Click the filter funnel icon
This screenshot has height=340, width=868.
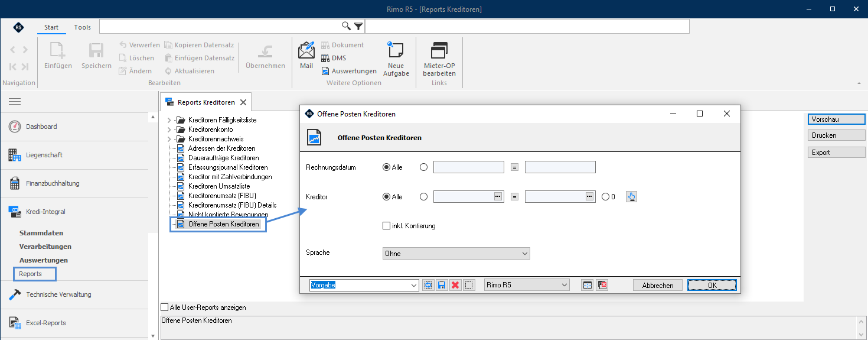358,26
